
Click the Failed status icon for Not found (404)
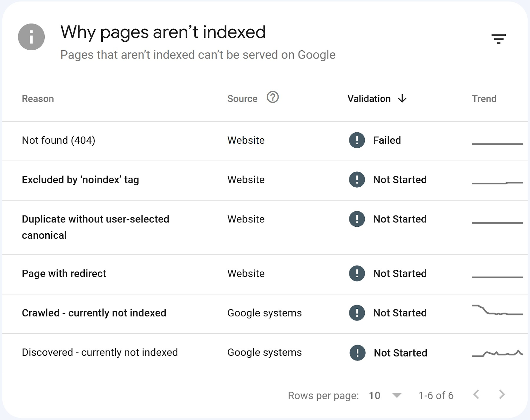(x=357, y=140)
